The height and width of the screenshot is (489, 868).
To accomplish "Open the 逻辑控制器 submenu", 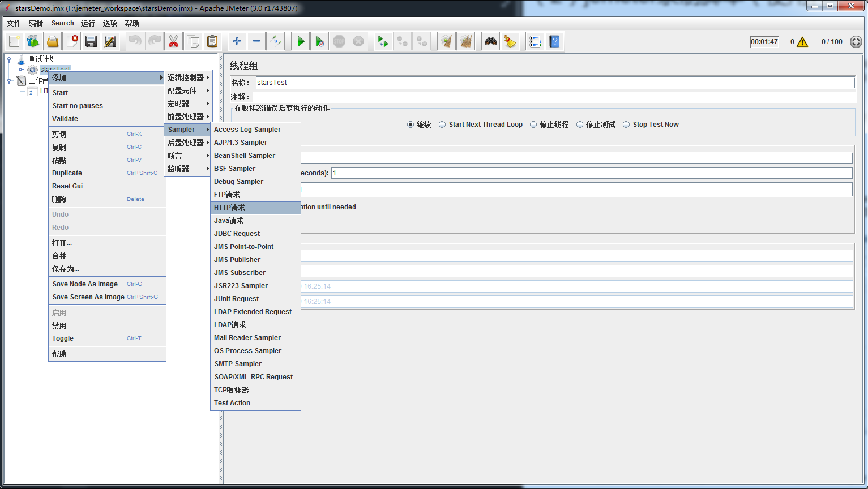I will (x=187, y=78).
